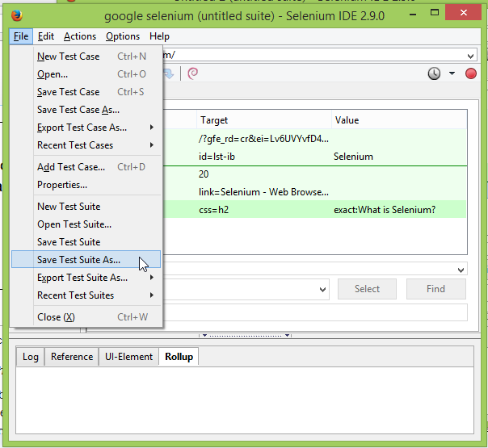The width and height of the screenshot is (488, 448).
Task: Select Save Test Suite As...
Action: click(86, 259)
